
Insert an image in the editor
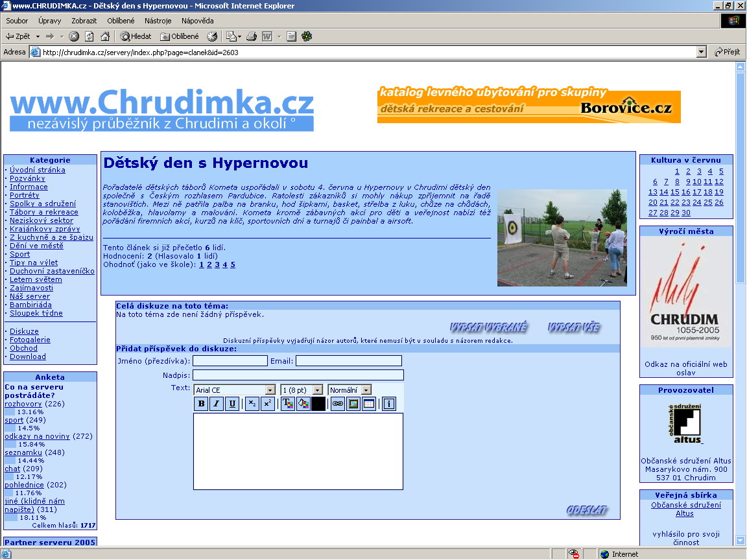click(353, 404)
